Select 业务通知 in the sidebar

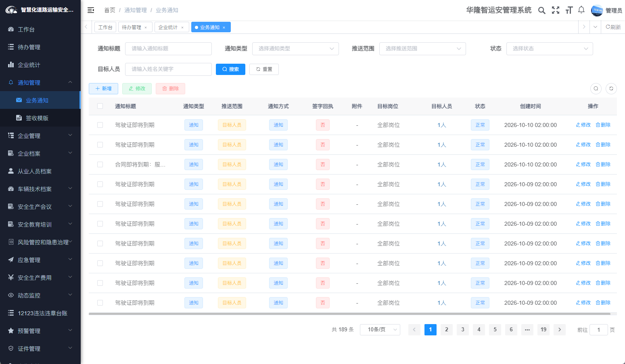click(40, 100)
